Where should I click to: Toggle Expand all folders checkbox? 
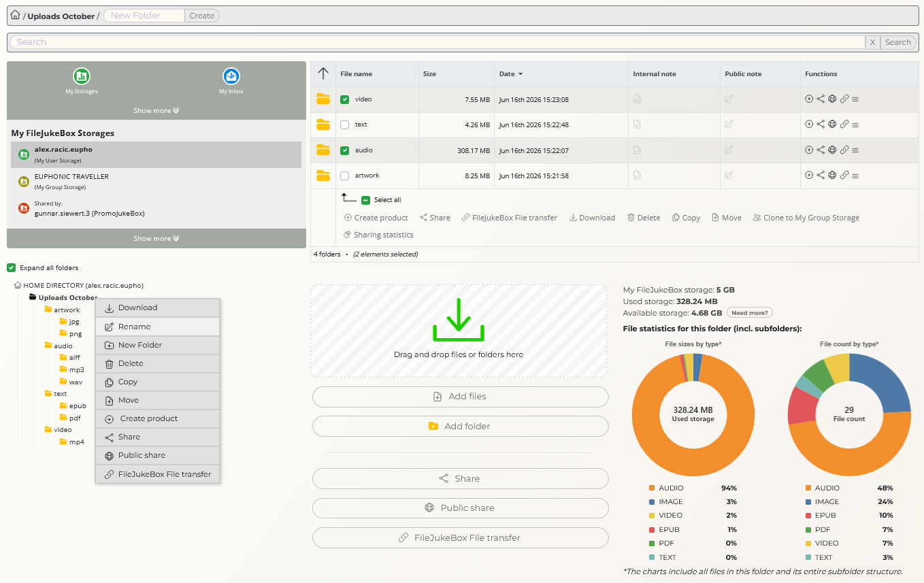click(x=11, y=267)
